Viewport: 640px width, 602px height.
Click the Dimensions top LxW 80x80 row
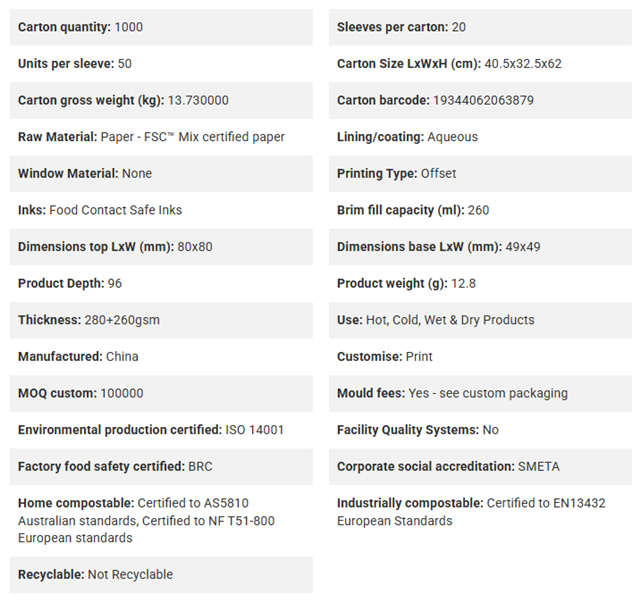pyautogui.click(x=161, y=247)
